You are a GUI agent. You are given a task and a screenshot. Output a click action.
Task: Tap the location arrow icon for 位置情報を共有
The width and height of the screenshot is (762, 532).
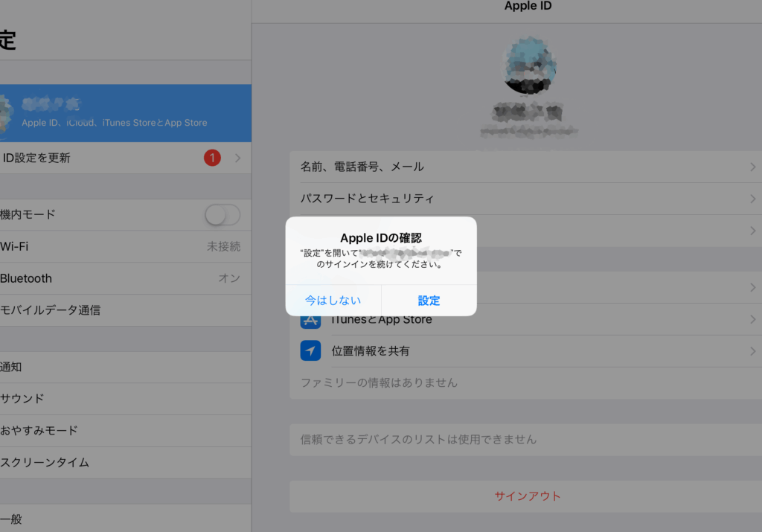point(310,350)
